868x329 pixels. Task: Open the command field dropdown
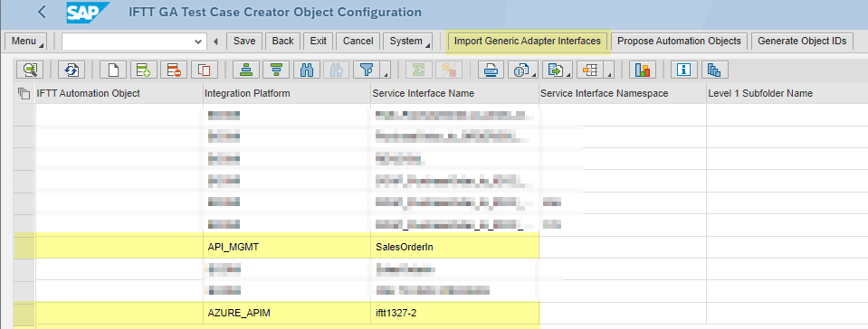[199, 42]
